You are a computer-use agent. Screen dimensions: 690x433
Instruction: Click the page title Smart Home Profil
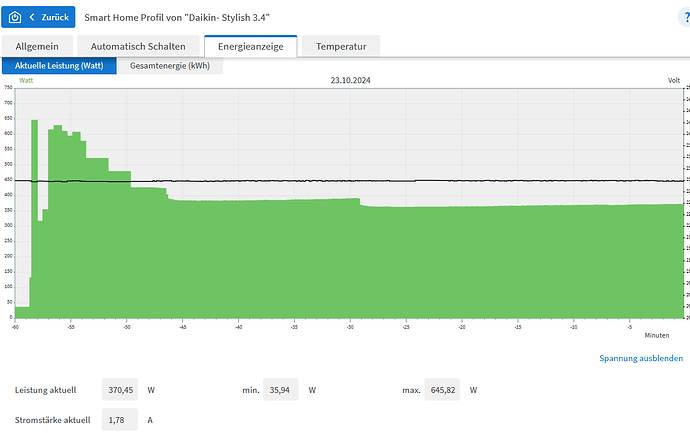[x=177, y=18]
